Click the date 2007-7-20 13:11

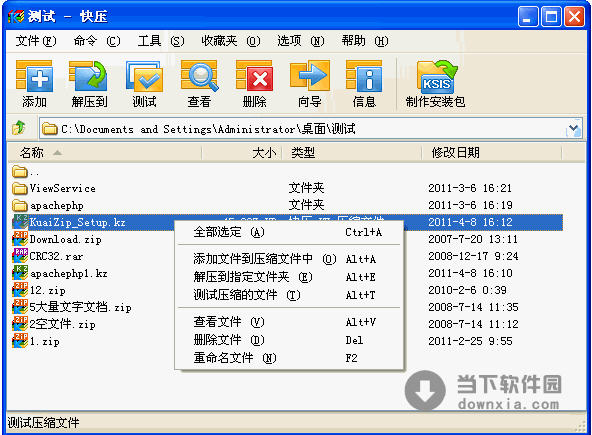click(473, 239)
